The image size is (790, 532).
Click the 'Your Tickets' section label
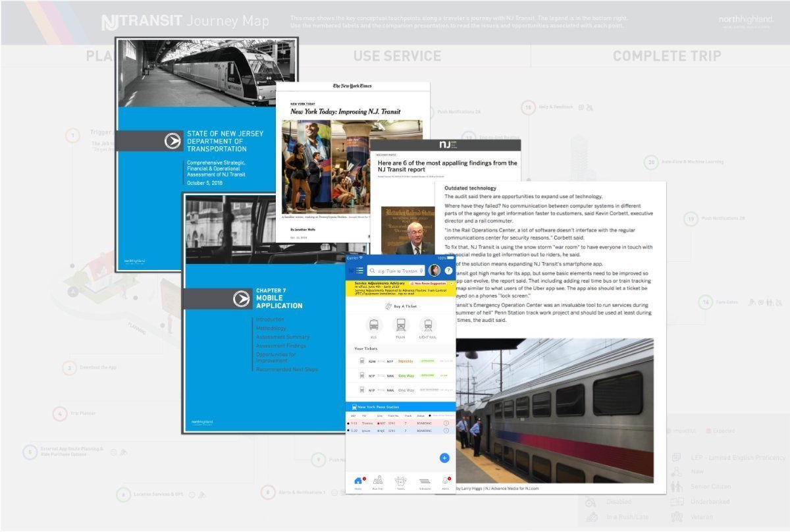366,348
